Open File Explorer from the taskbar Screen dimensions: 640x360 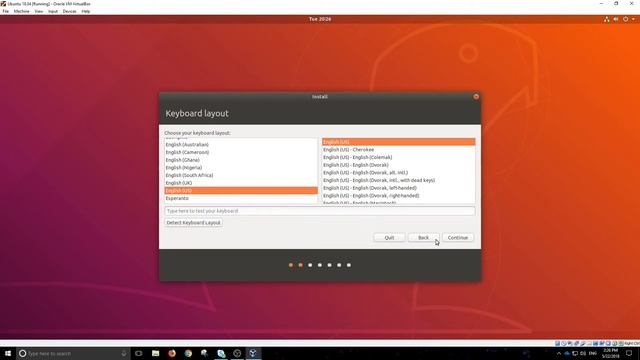(155, 353)
